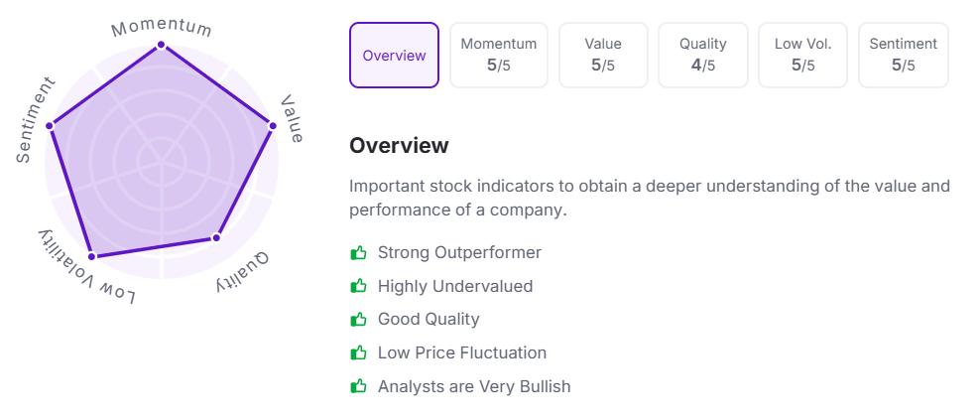Image resolution: width=980 pixels, height=420 pixels.
Task: Click the Overview heading text
Action: click(399, 146)
